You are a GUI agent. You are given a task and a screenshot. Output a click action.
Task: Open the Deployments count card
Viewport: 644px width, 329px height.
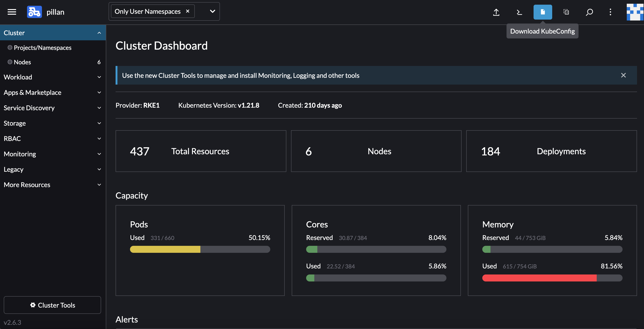(x=551, y=151)
